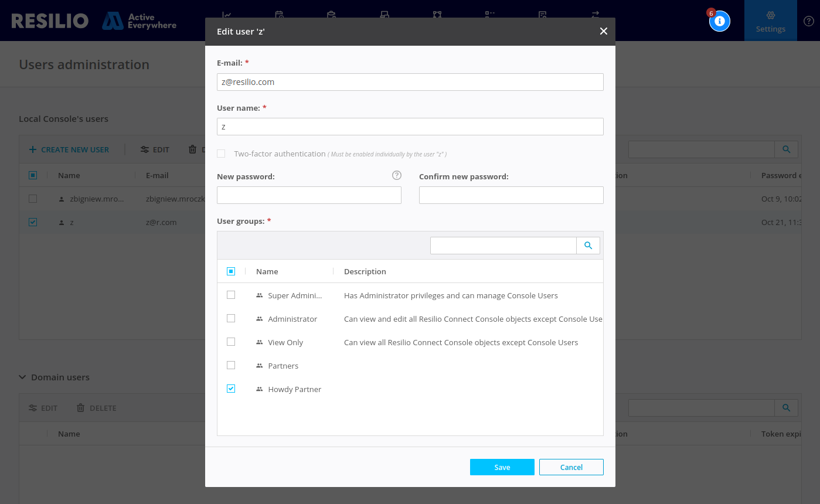Click the domain users search magnifier icon
The width and height of the screenshot is (820, 504).
(x=786, y=408)
